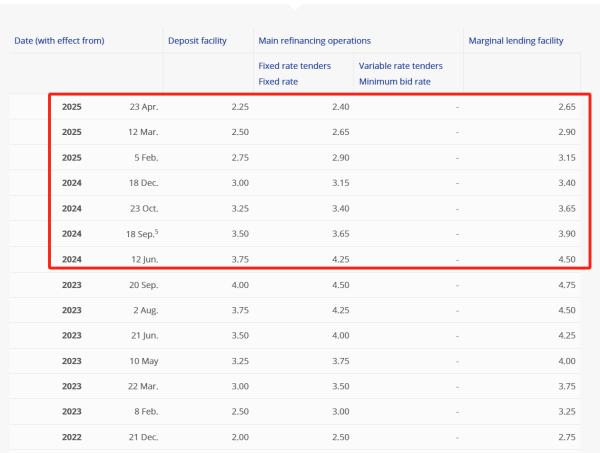Screen dimensions: 600x453
Task: Select fixed rate 3.65 in 18 Sep. row
Action: pyautogui.click(x=338, y=234)
